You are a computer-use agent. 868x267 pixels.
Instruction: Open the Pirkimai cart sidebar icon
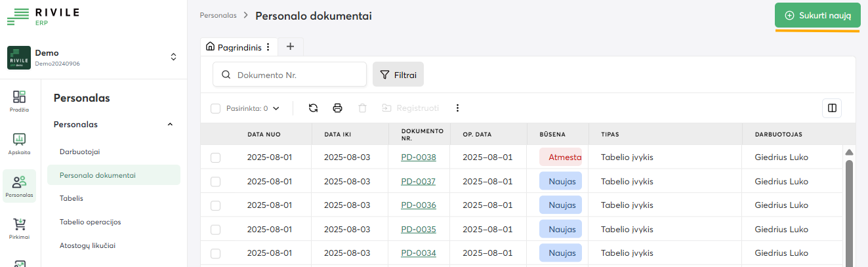[19, 228]
